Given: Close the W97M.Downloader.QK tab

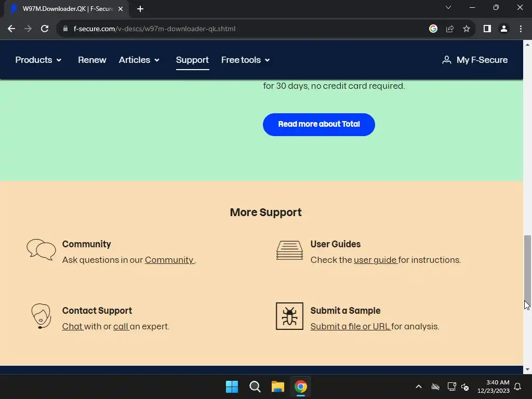Looking at the screenshot, I should point(121,9).
